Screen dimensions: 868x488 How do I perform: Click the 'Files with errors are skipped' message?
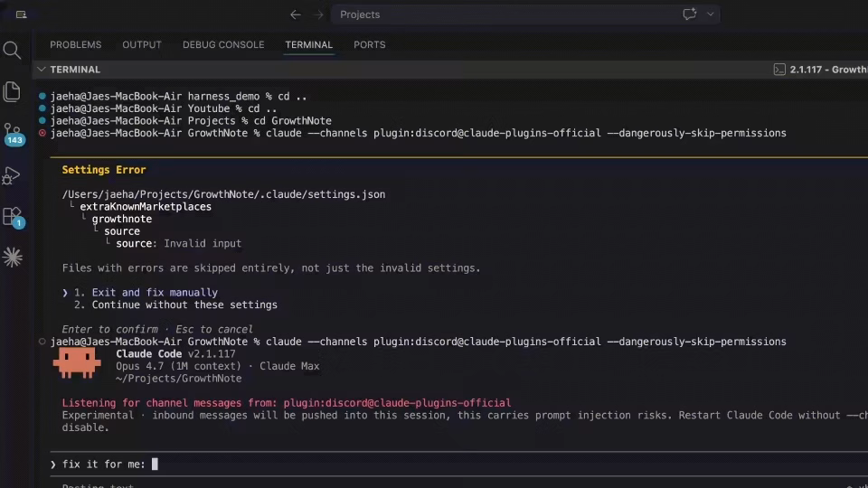tap(271, 267)
